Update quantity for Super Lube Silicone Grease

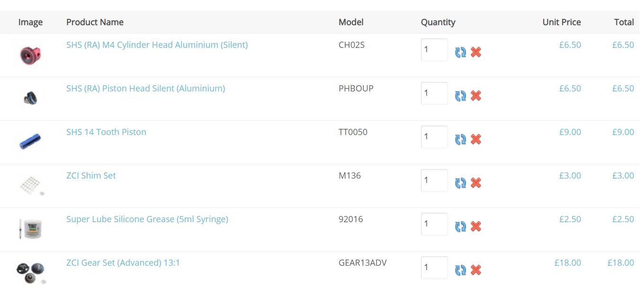click(x=460, y=226)
